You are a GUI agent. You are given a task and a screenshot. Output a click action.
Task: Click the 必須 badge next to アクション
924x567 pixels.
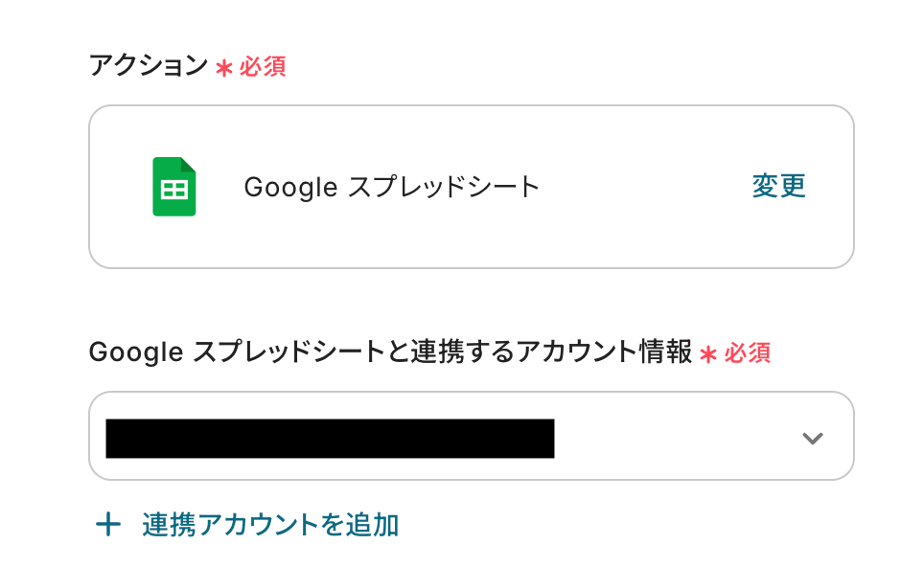[x=263, y=67]
